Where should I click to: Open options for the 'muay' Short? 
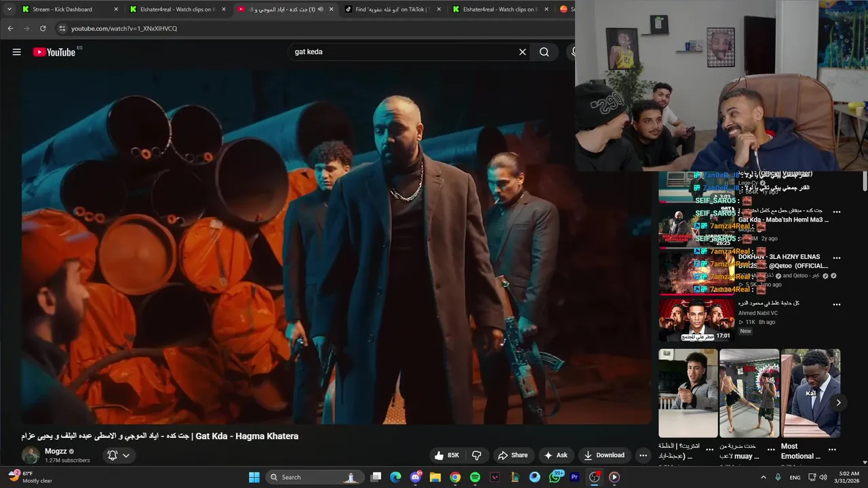coord(771,449)
